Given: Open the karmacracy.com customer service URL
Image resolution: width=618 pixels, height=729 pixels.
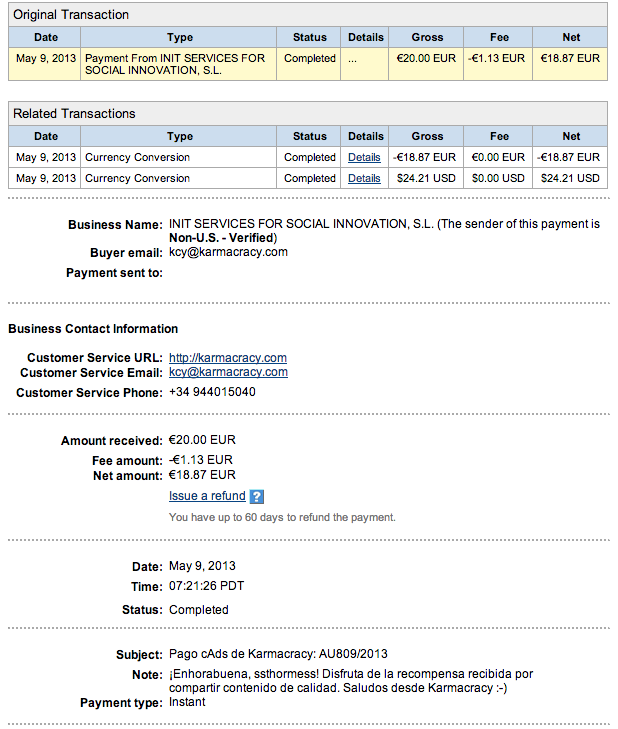Looking at the screenshot, I should pyautogui.click(x=228, y=358).
